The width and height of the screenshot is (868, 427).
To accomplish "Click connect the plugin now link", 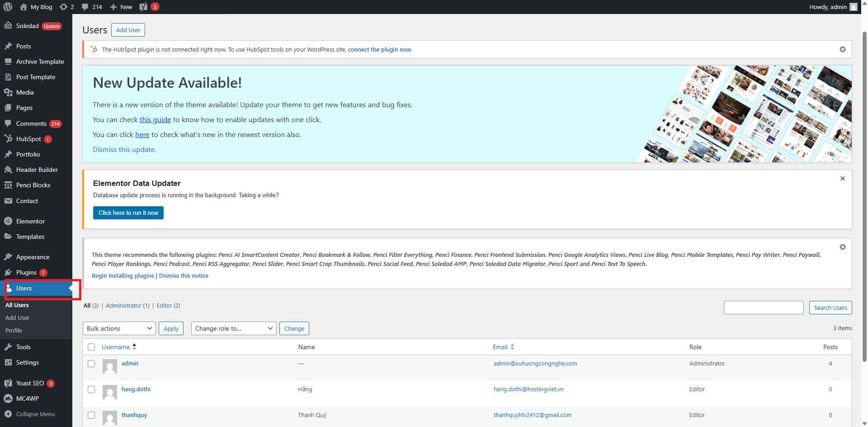I will 379,49.
